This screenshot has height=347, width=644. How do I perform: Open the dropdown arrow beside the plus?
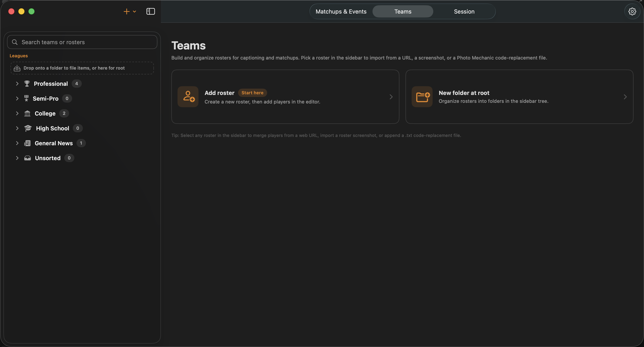pos(134,12)
